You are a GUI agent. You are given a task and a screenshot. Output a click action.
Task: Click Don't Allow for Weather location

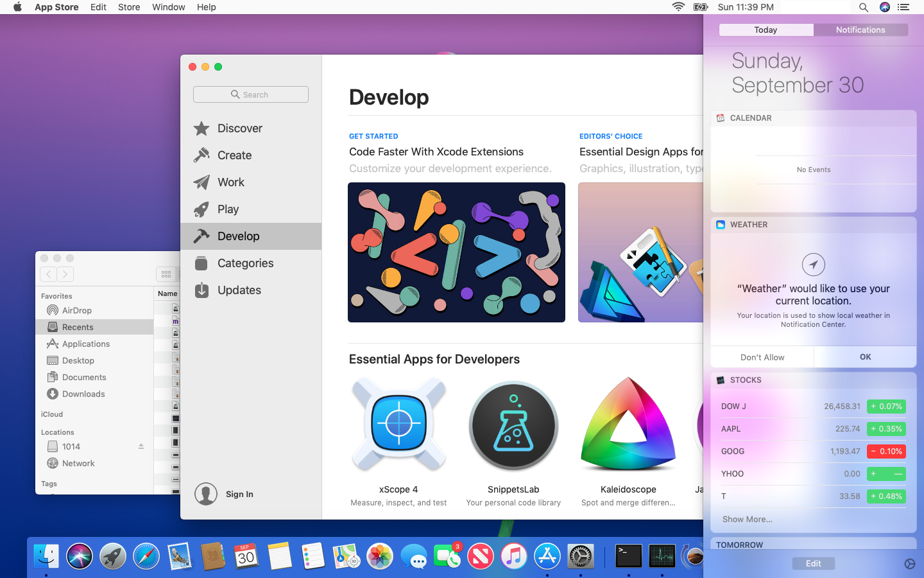[x=762, y=357]
